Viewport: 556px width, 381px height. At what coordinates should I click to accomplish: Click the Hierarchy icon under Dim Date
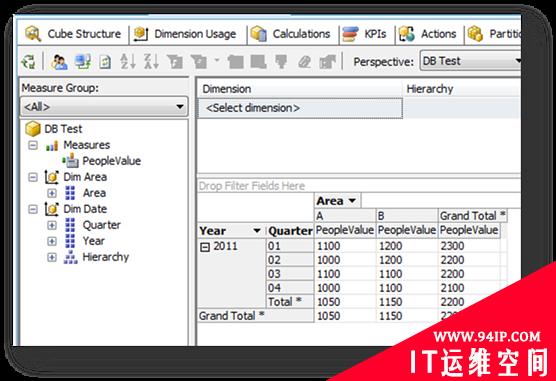click(x=70, y=257)
